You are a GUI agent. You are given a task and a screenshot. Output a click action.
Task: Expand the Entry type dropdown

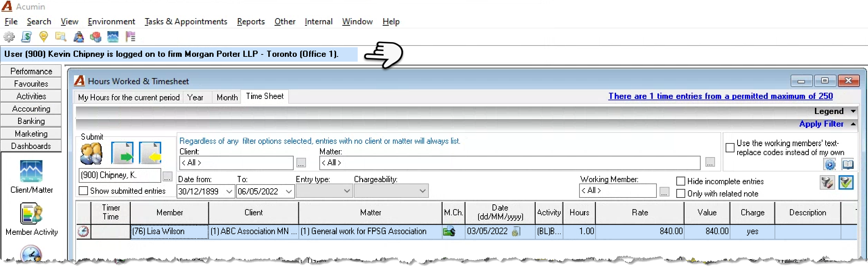[347, 191]
